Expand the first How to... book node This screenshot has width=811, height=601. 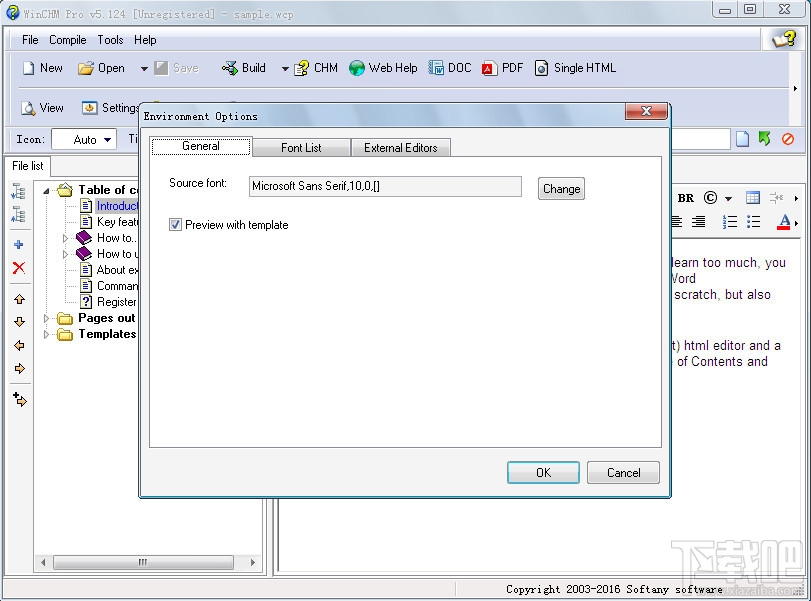[x=66, y=238]
